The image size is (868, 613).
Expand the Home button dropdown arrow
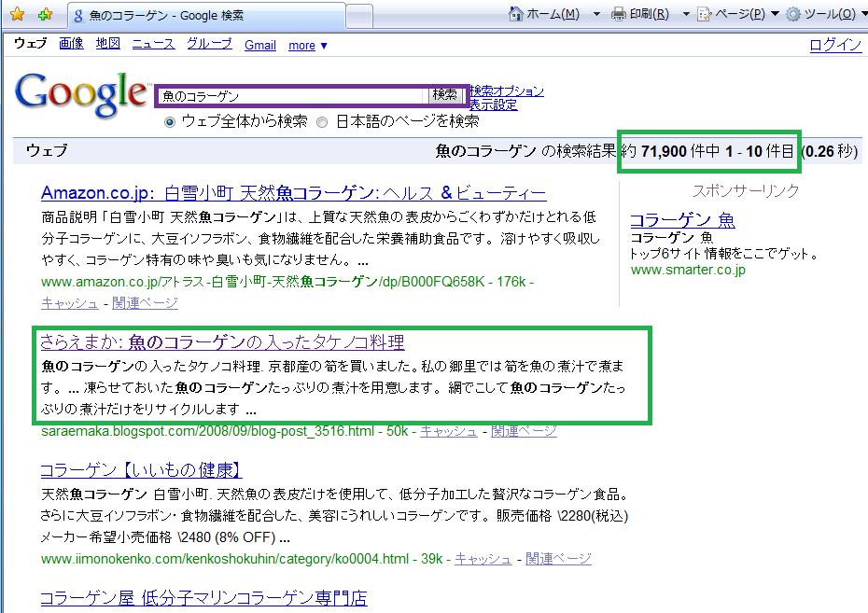click(x=596, y=14)
